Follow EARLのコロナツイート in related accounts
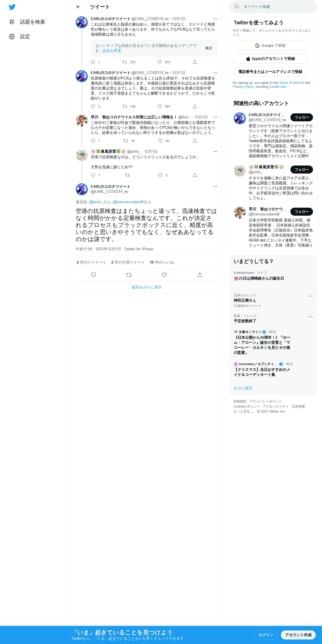This screenshot has height=644, width=322. [301, 117]
